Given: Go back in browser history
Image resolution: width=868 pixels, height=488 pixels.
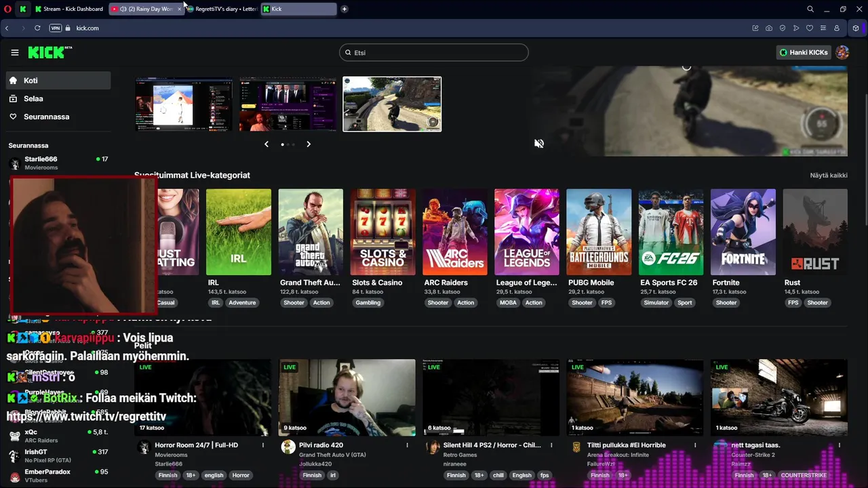Looking at the screenshot, I should [x=7, y=28].
